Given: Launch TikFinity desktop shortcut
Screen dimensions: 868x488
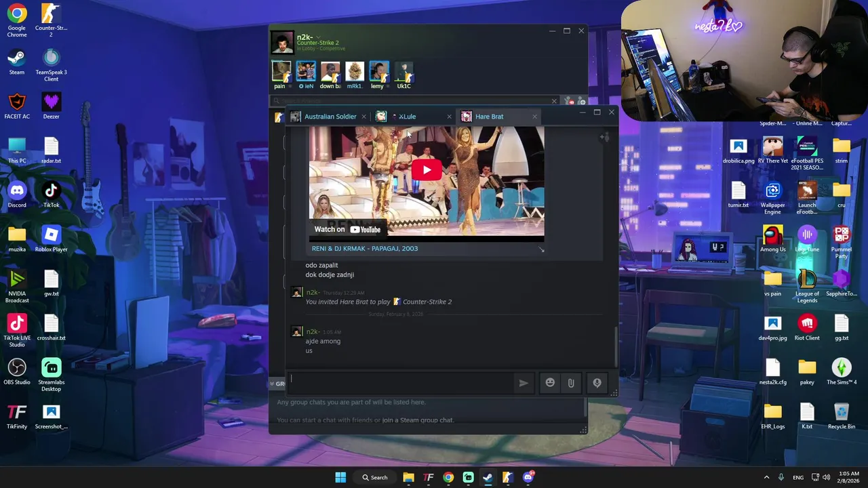Looking at the screenshot, I should click(x=17, y=416).
